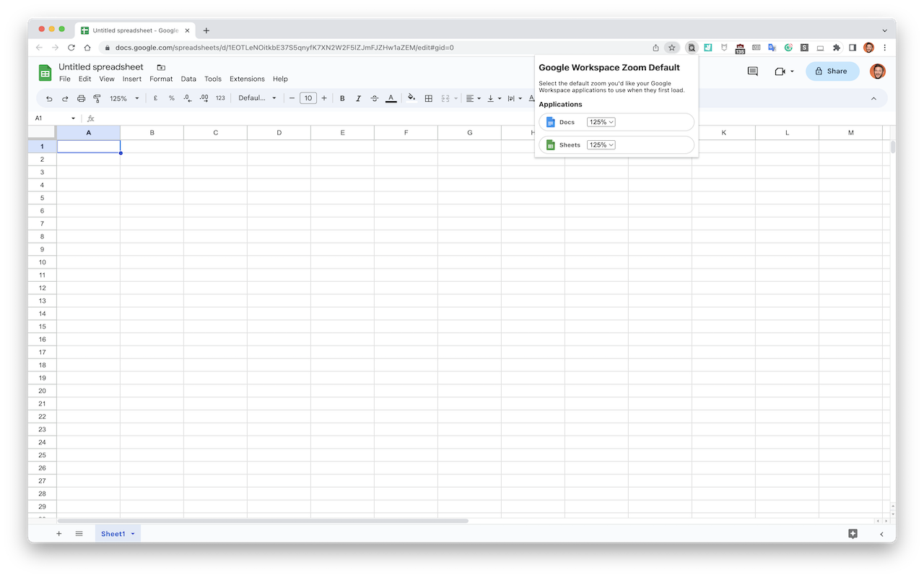
Task: Add a new sheet with plus icon
Action: pyautogui.click(x=59, y=534)
